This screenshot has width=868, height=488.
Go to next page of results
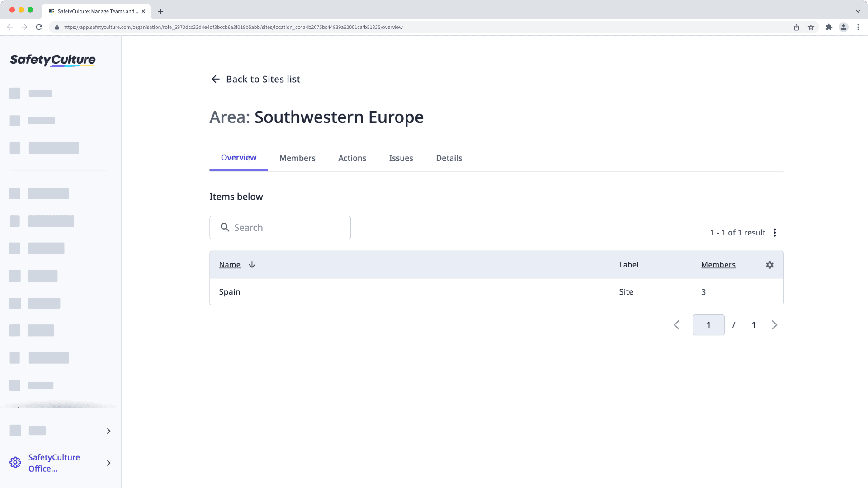click(x=774, y=325)
